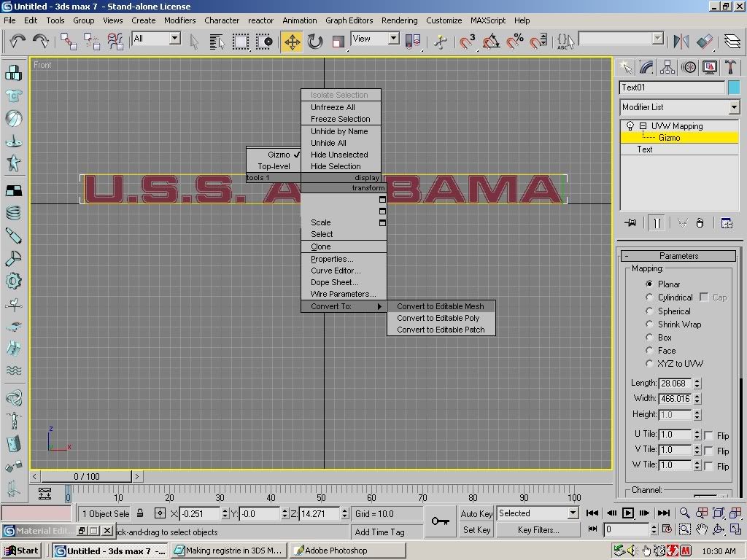This screenshot has height=560, width=747.
Task: Click the Mirror tool icon
Action: pyautogui.click(x=681, y=42)
